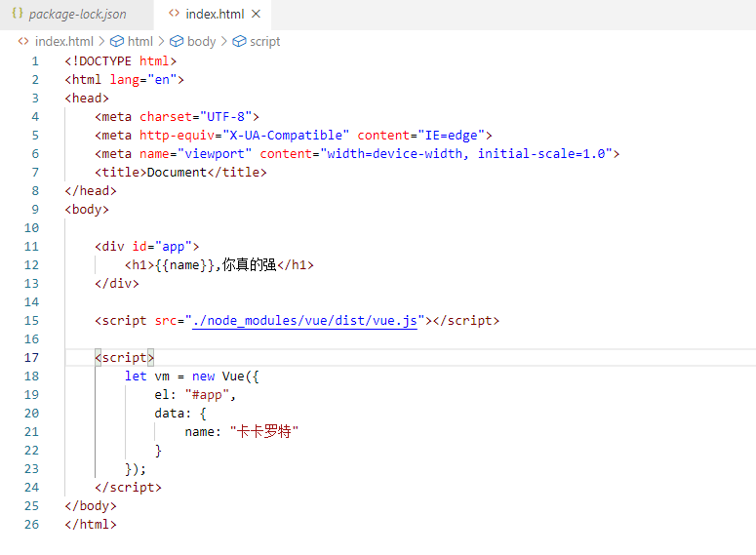Click the cube symbol icon beside body breadcrumb
The height and width of the screenshot is (555, 756).
point(177,42)
